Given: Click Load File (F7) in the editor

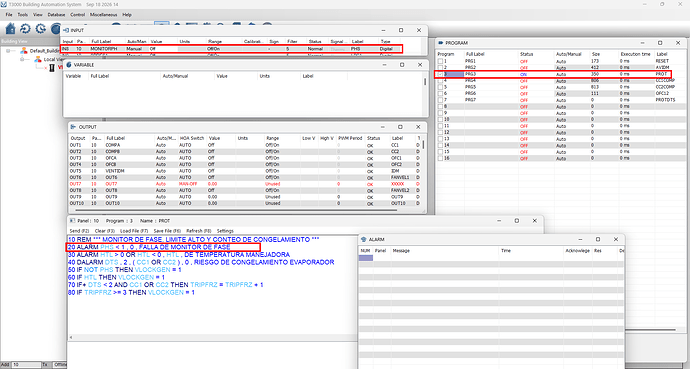Looking at the screenshot, I should [134, 231].
